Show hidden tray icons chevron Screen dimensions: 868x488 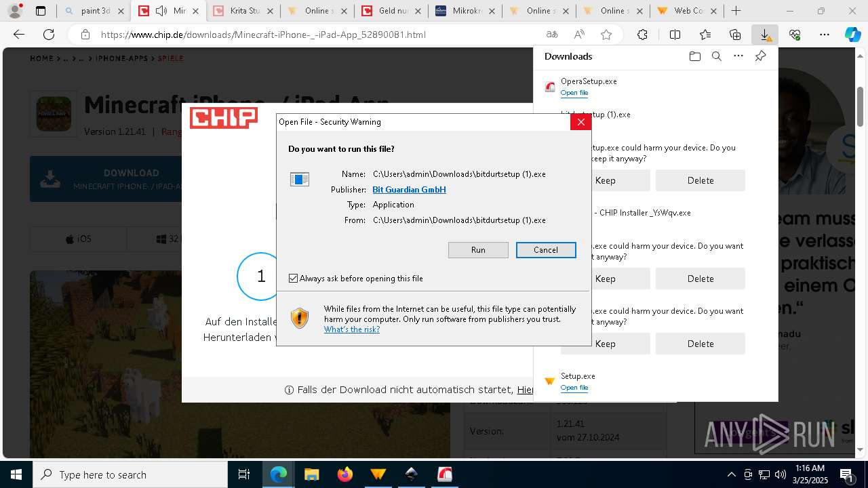pos(731,474)
